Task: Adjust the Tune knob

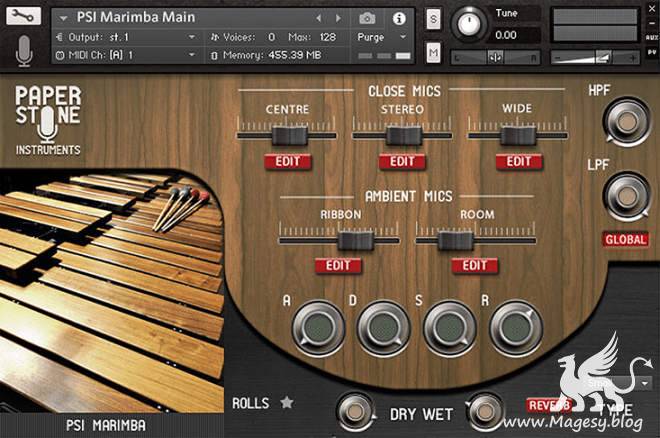Action: pos(469,24)
